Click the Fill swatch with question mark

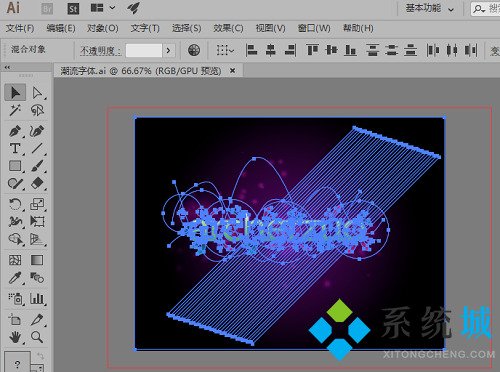coord(17,362)
